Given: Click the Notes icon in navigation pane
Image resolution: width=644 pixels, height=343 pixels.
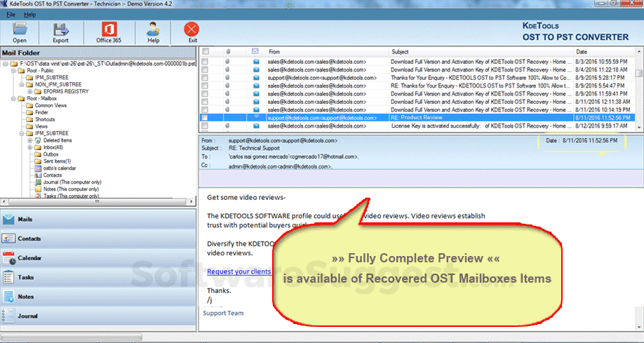Looking at the screenshot, I should pos(8,297).
